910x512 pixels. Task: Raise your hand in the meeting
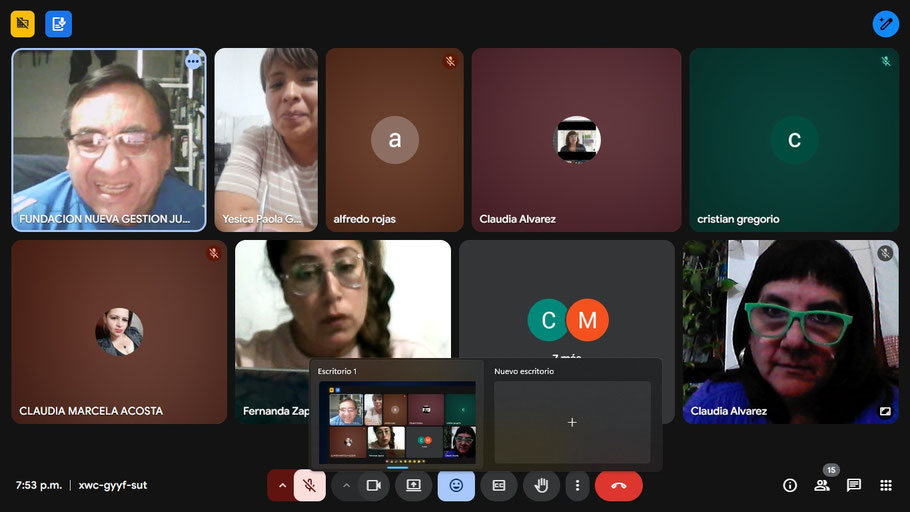541,485
